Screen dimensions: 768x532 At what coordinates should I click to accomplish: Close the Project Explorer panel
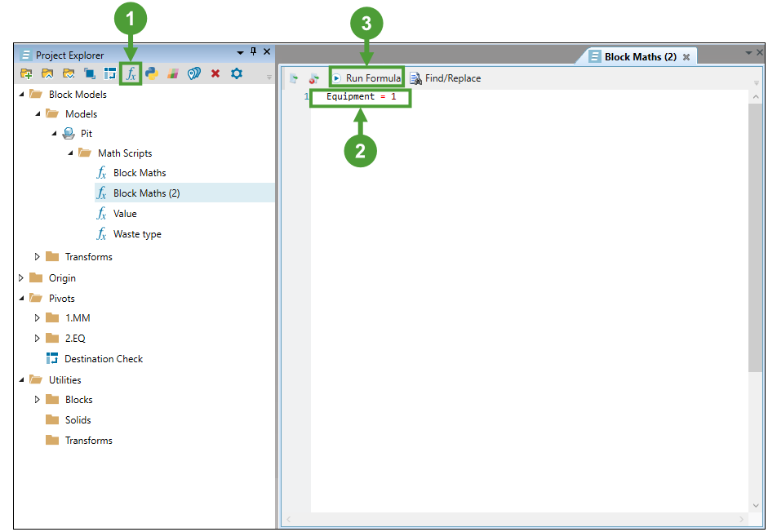pos(267,51)
